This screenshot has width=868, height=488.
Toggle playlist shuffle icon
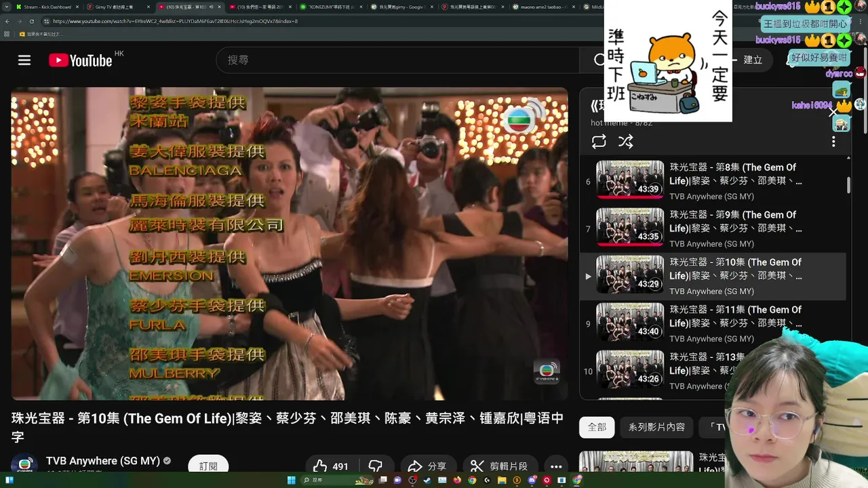click(625, 142)
